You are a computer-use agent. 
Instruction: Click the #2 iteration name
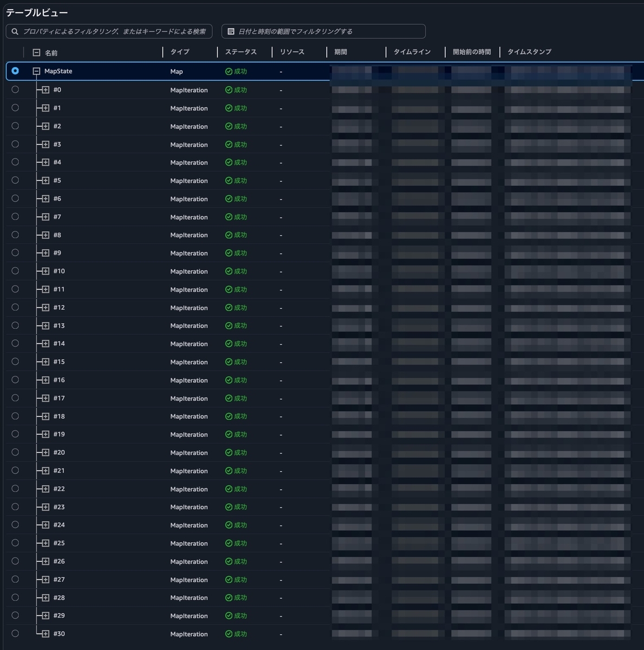coord(57,126)
